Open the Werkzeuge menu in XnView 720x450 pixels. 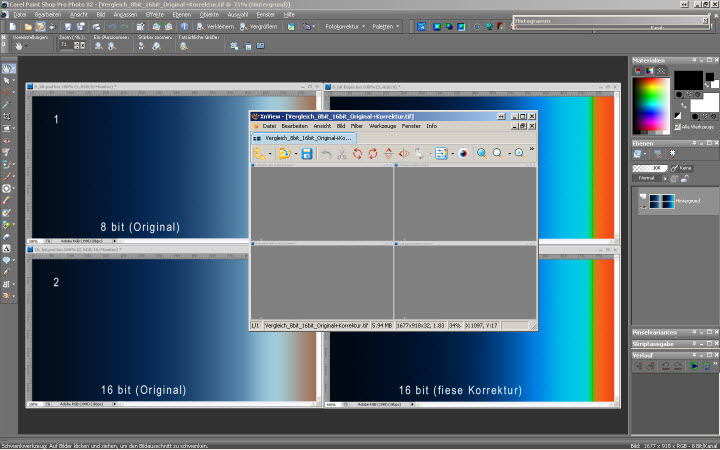382,126
